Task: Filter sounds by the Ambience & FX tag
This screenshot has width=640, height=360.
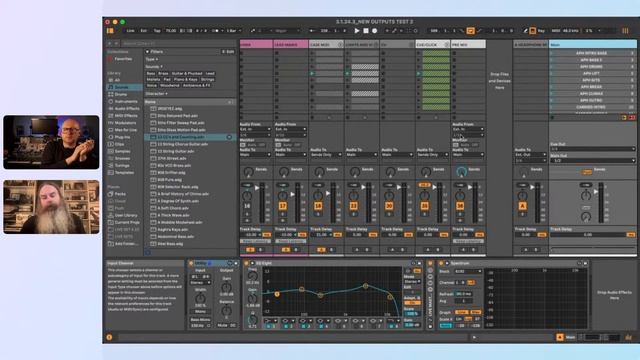Action: (196, 85)
